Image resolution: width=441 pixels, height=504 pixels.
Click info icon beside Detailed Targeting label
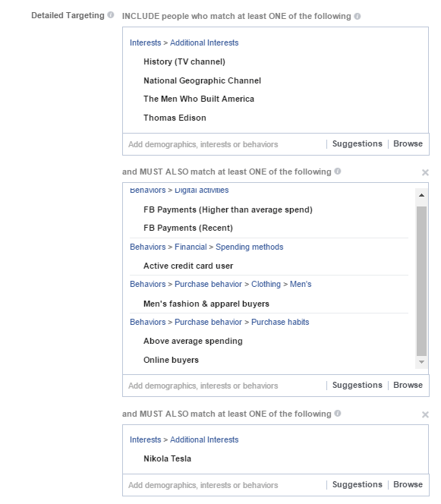click(111, 14)
